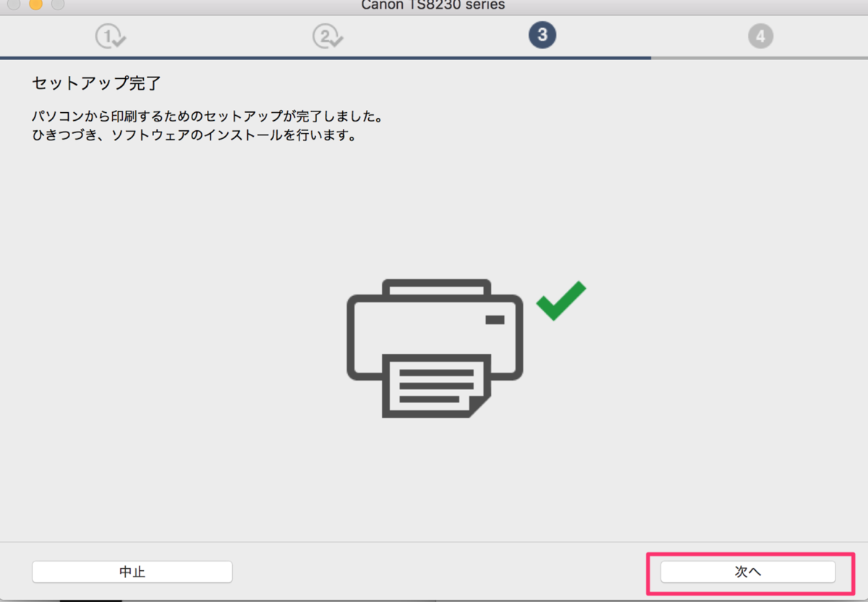The width and height of the screenshot is (868, 602).
Task: Select the セットアップ完了 heading text
Action: (97, 83)
